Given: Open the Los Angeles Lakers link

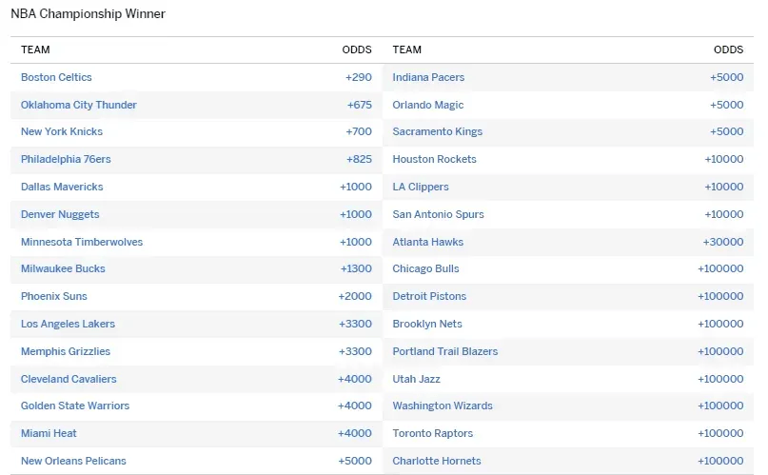Looking at the screenshot, I should pos(68,324).
